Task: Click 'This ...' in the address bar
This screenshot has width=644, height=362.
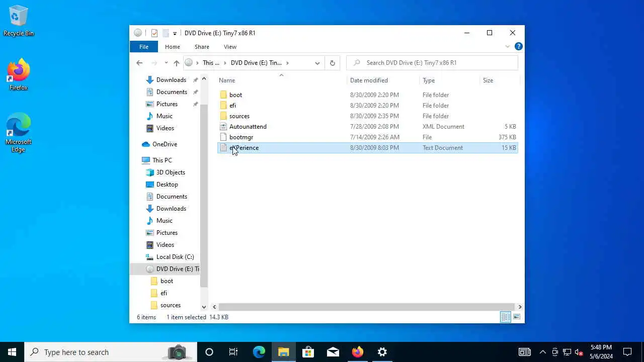Action: click(211, 63)
